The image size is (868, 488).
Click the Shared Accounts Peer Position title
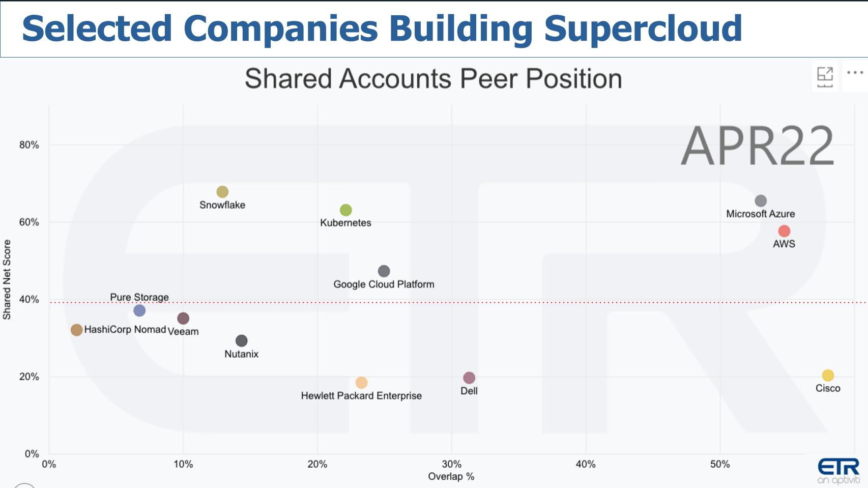click(433, 79)
